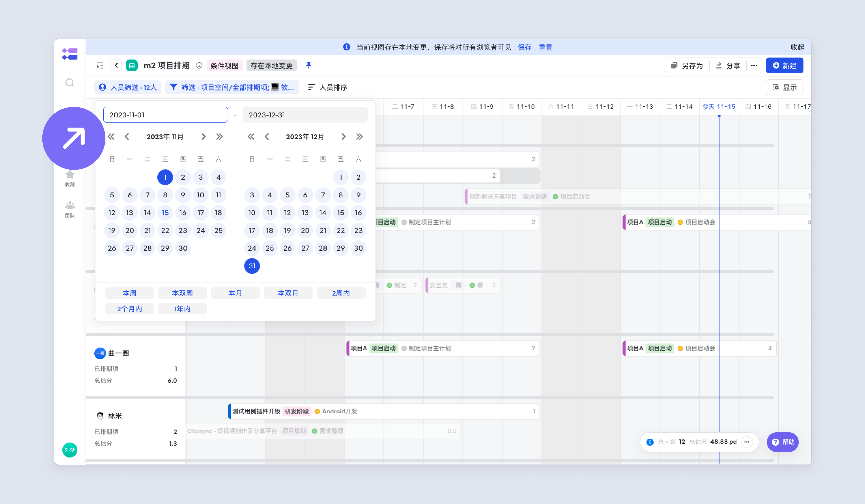Click the 存在本地变更 tag
Viewport: 865px width, 504px height.
click(x=272, y=65)
